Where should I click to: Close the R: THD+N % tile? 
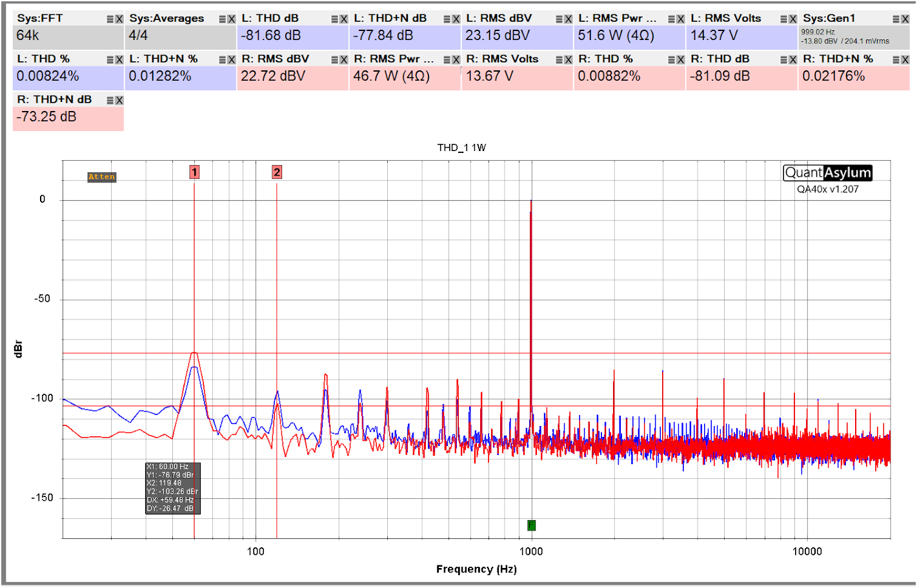(905, 60)
